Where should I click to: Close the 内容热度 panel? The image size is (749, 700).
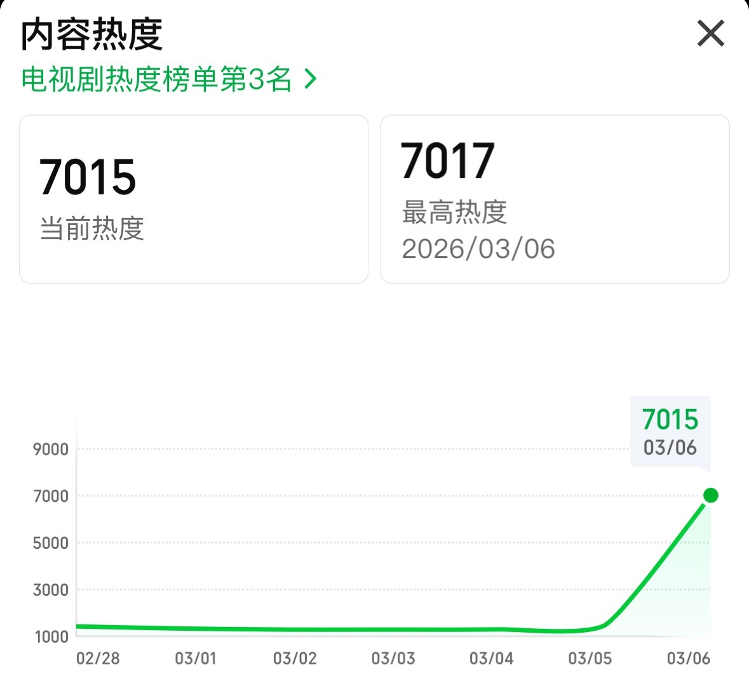point(711,34)
